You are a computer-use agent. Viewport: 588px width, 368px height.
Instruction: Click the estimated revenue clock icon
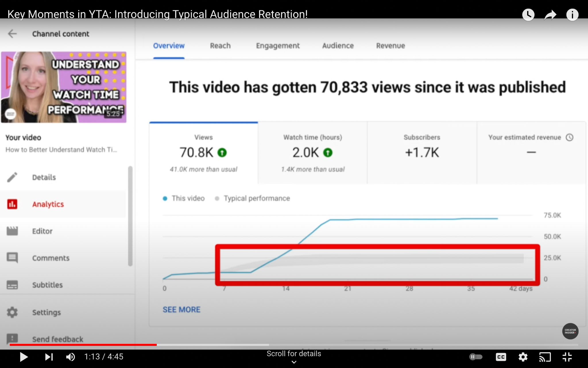click(x=570, y=137)
